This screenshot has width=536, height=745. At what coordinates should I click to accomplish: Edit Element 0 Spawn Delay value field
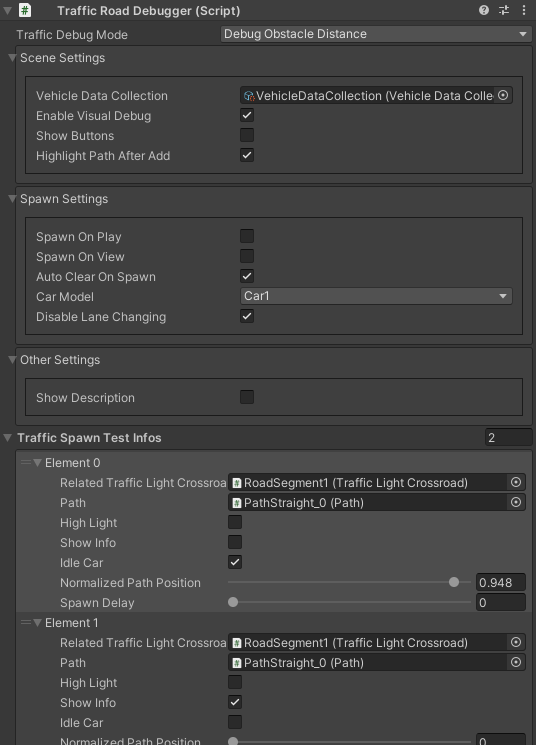501,602
